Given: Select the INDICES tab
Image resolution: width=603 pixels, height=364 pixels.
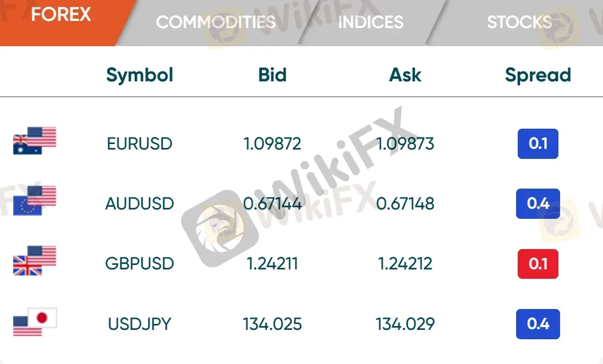Looking at the screenshot, I should (x=370, y=22).
